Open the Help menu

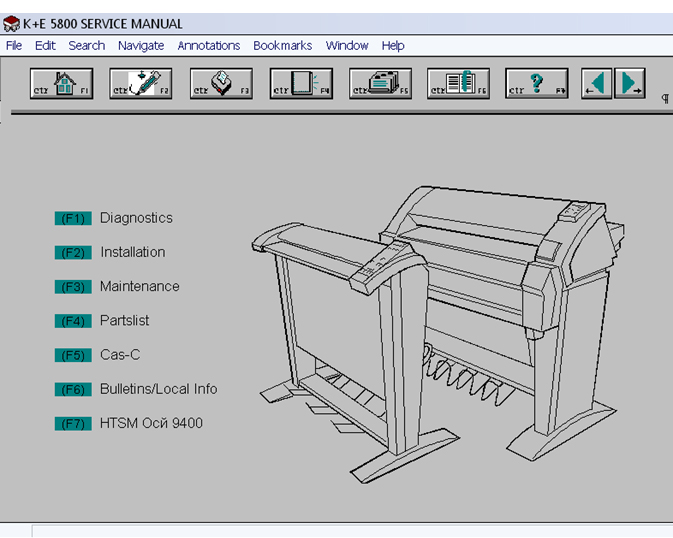(393, 46)
